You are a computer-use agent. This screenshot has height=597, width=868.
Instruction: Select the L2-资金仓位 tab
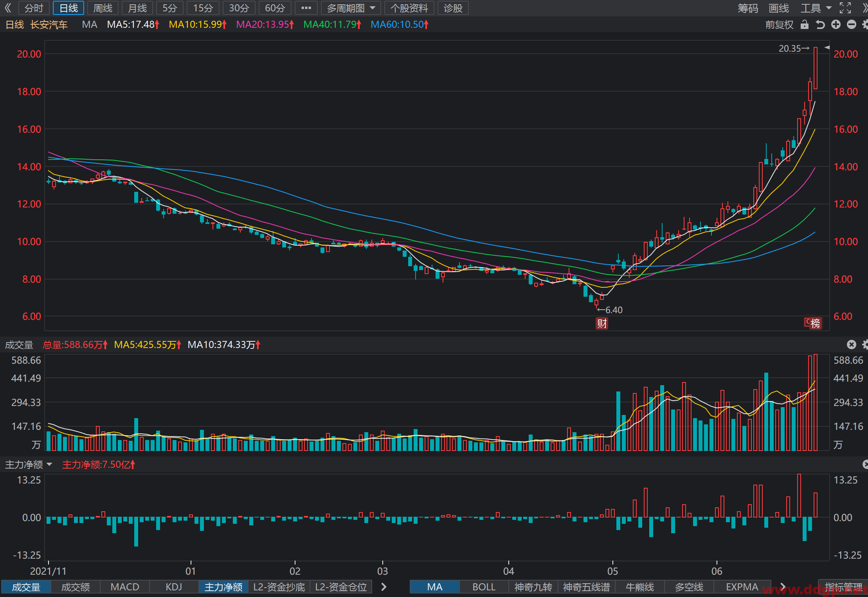(341, 587)
